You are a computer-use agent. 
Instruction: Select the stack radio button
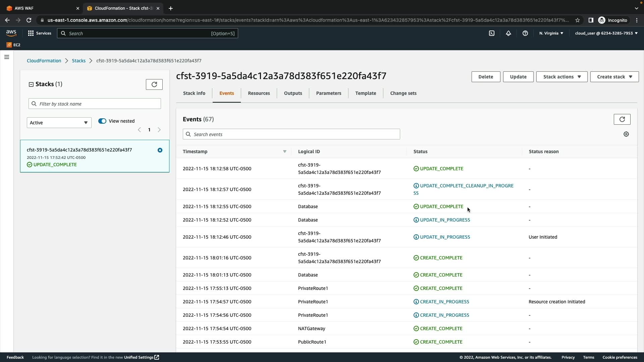160,150
